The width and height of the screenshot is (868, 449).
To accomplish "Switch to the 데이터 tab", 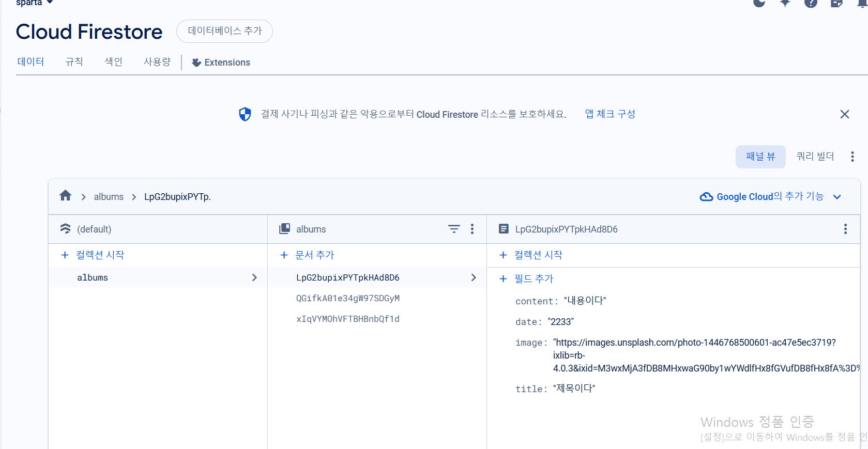I will (31, 62).
